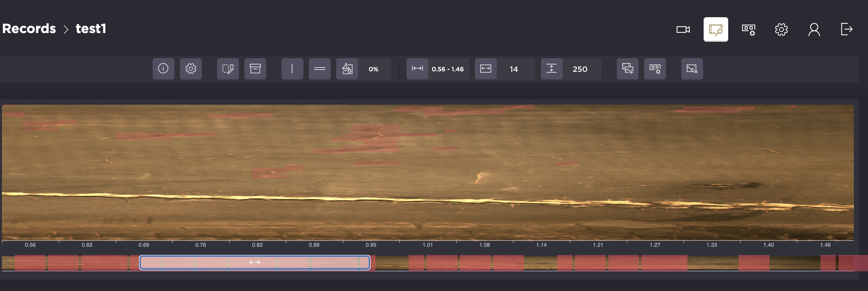Click the logout icon
Image resolution: width=868 pixels, height=291 pixels.
click(846, 30)
